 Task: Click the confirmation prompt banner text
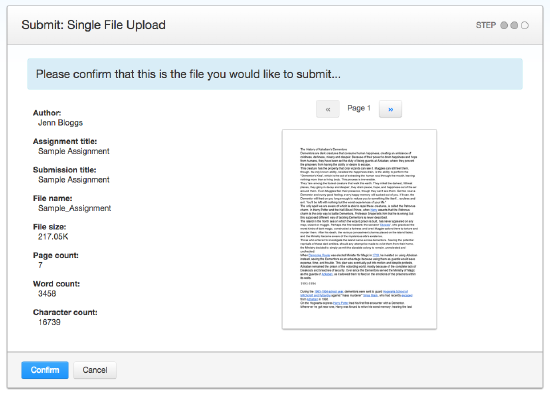coord(188,74)
